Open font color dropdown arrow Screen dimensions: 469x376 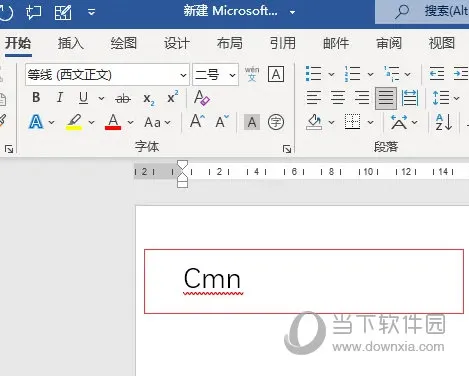[x=131, y=122]
